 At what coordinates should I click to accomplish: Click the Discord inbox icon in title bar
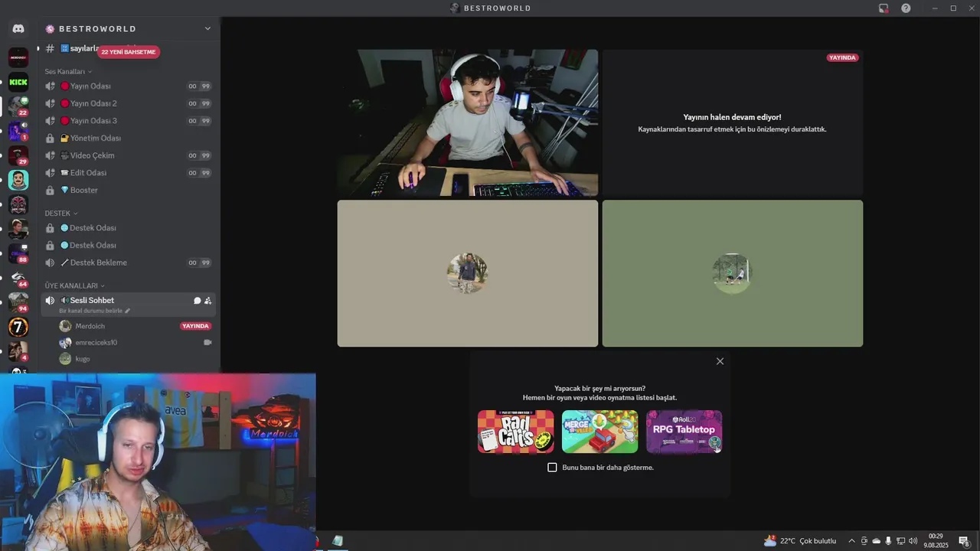coord(884,8)
